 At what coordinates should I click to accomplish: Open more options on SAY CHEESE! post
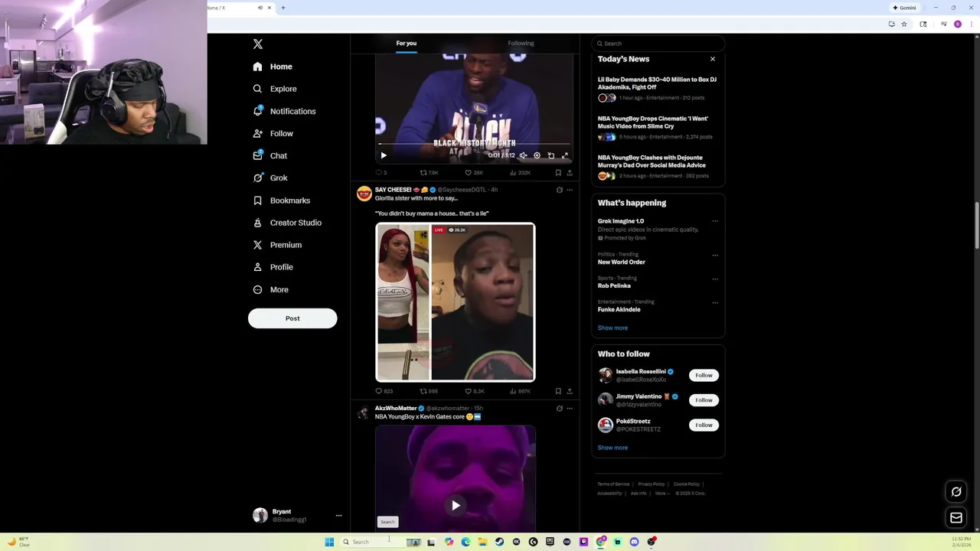tap(570, 190)
